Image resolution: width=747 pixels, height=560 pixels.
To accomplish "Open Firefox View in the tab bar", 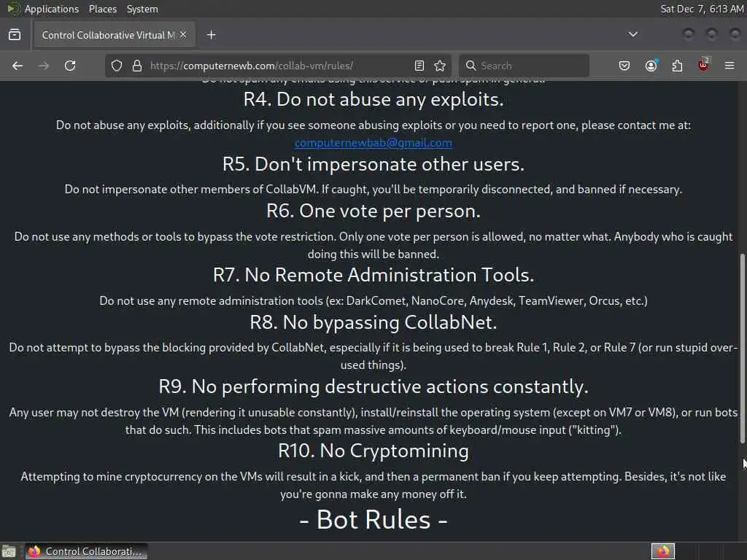I will (x=15, y=35).
